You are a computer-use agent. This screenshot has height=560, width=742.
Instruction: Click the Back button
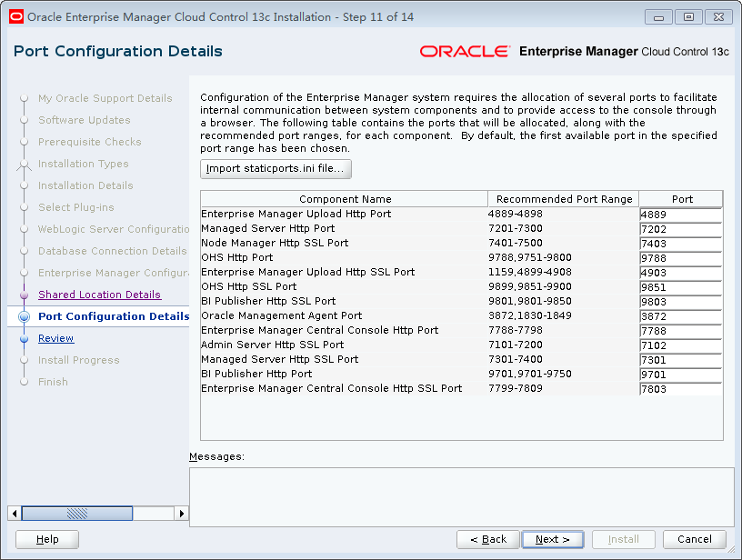point(487,539)
